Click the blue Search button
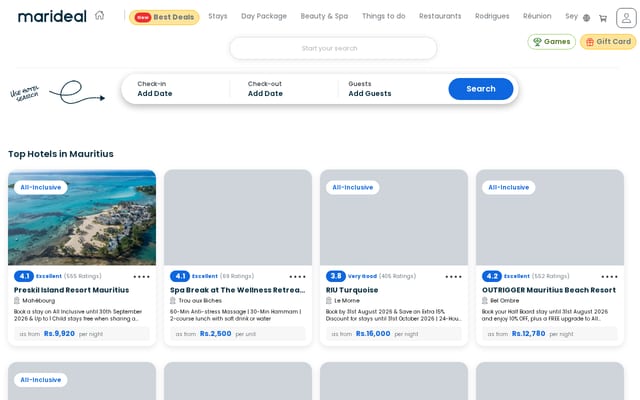This screenshot has height=400, width=640. [481, 89]
